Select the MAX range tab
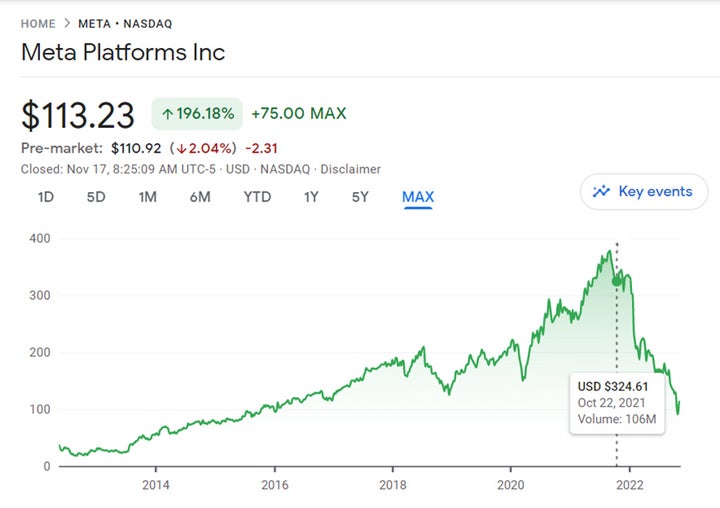The height and width of the screenshot is (508, 720). (418, 197)
